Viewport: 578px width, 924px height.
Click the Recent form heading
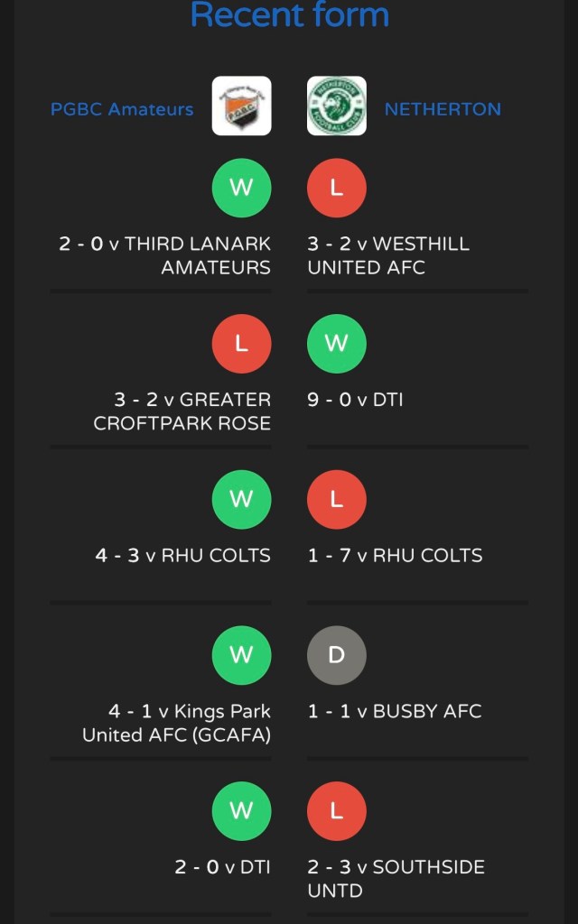(289, 14)
